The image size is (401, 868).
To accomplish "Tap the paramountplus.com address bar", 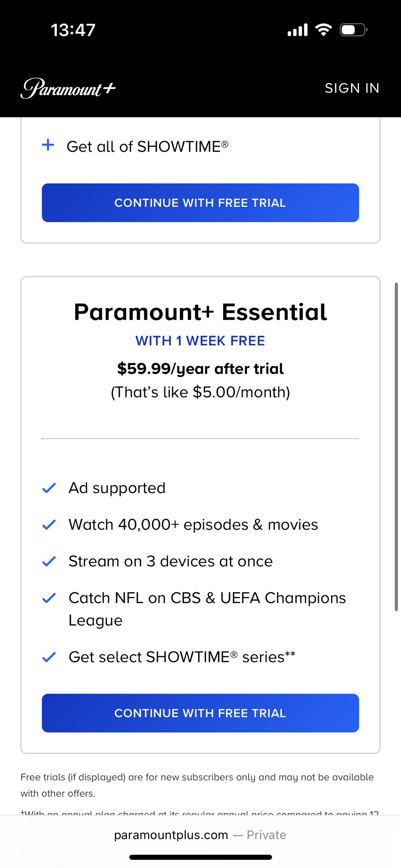I will [200, 835].
